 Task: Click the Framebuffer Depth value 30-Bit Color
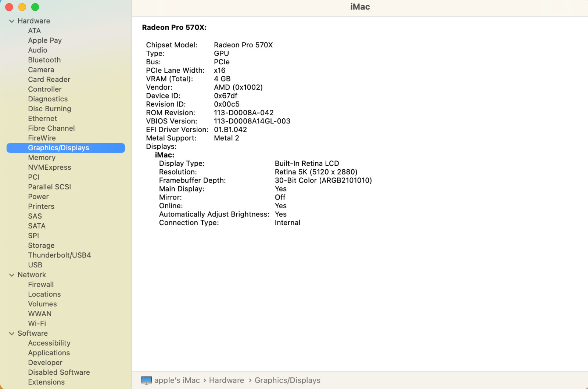[x=323, y=180]
